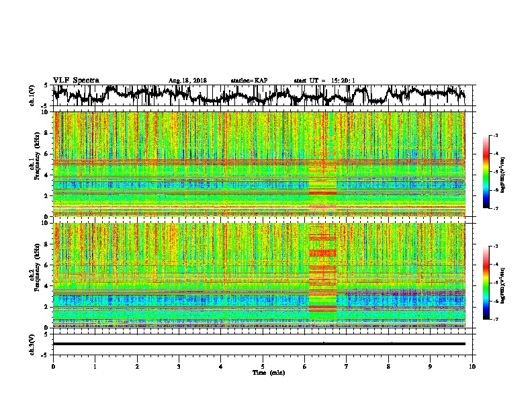Click the time axis tick label '3'
The height and width of the screenshot is (411, 532).
click(x=179, y=367)
